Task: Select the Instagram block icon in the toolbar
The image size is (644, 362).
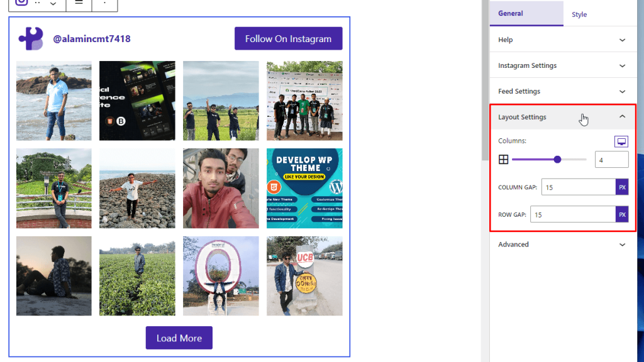Action: (x=21, y=3)
